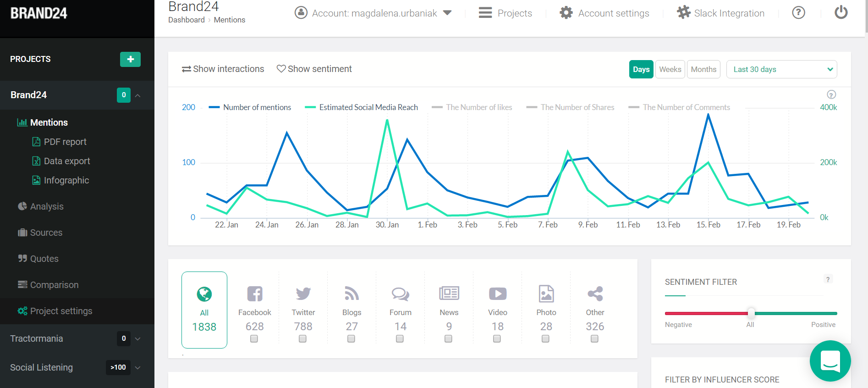Click the BRAND24 logo
This screenshot has height=388, width=868.
point(39,13)
